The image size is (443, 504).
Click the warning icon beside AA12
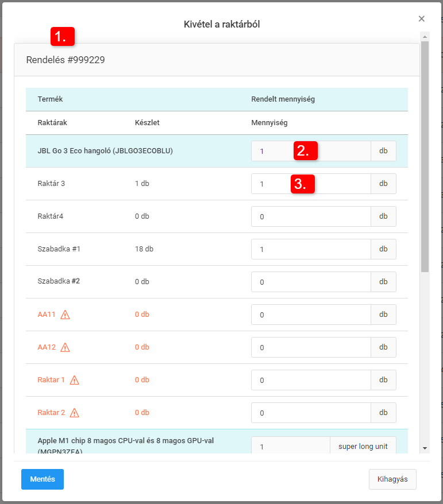65,347
